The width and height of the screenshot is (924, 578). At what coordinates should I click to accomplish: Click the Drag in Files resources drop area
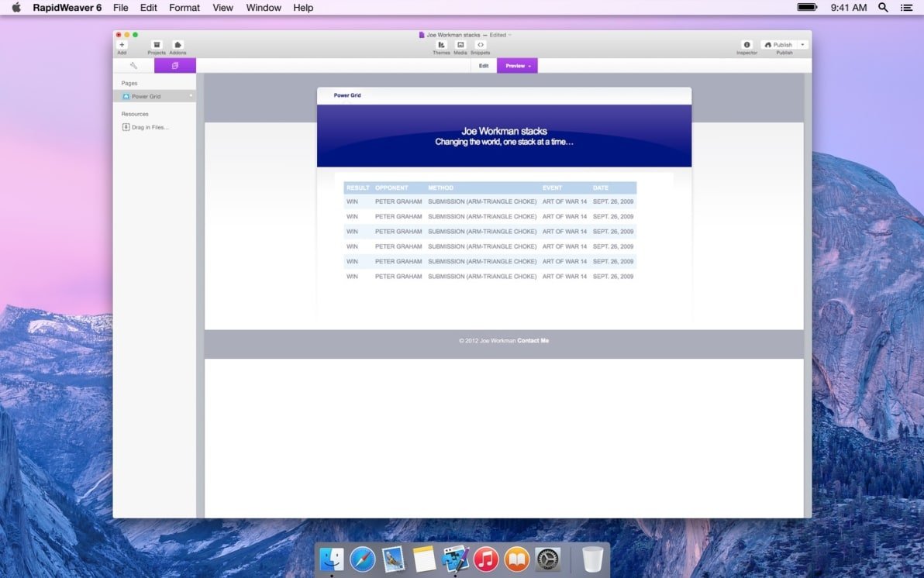coord(146,127)
